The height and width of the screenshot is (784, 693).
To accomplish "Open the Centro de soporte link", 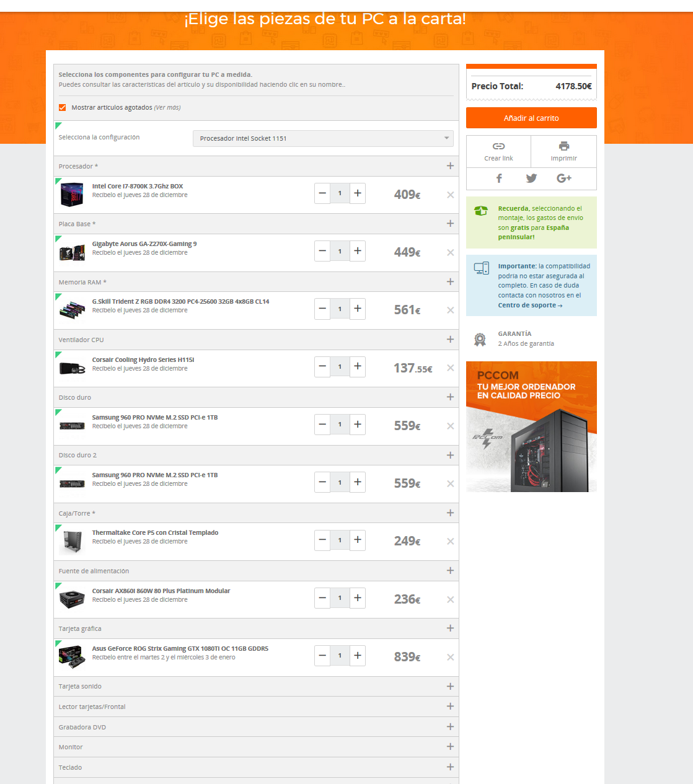I will click(530, 305).
